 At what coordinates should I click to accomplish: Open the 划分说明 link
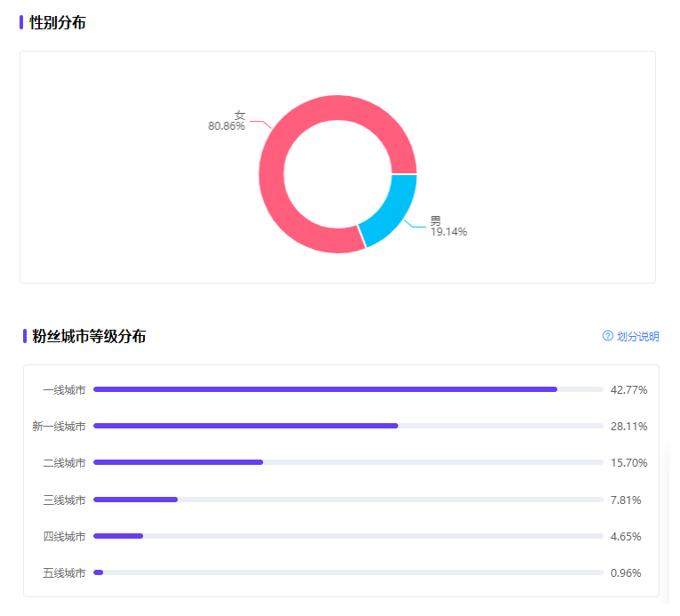pyautogui.click(x=638, y=336)
